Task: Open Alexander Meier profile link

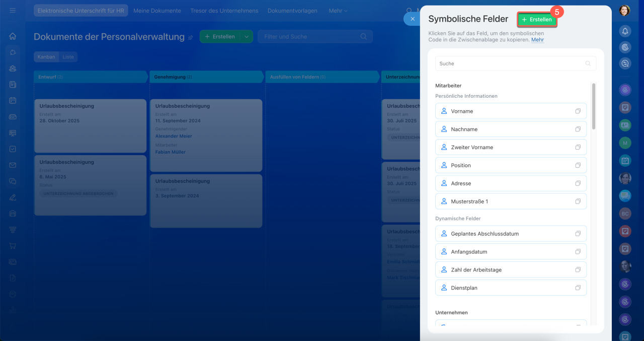Action: pyautogui.click(x=174, y=136)
